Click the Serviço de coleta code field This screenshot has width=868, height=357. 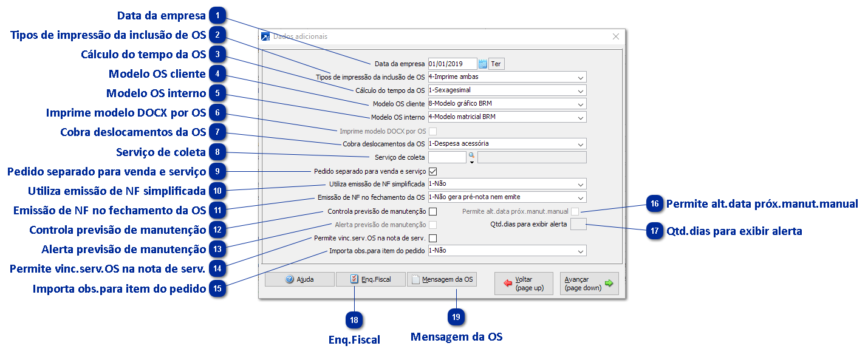click(446, 158)
